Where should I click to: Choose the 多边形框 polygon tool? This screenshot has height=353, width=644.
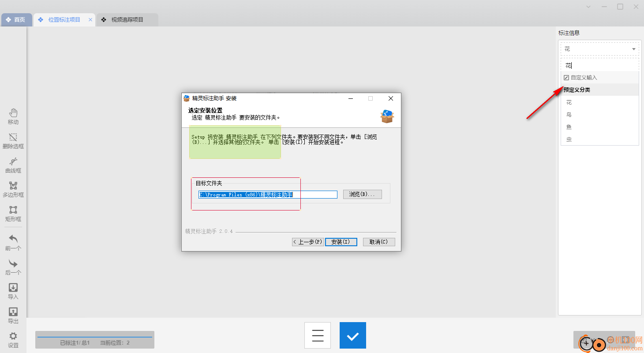coord(13,190)
